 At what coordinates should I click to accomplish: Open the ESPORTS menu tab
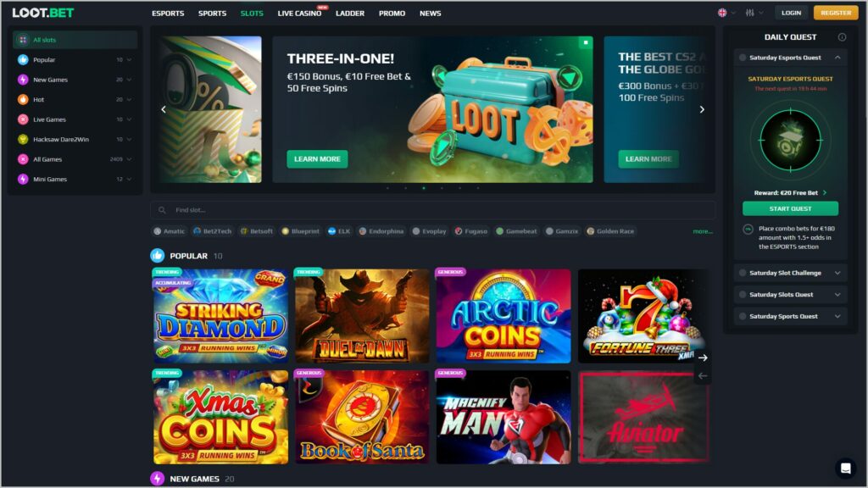tap(168, 14)
